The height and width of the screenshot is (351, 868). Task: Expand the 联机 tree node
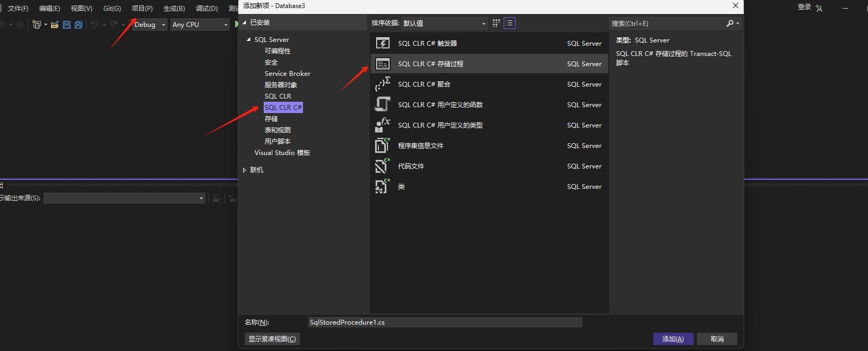pos(244,170)
